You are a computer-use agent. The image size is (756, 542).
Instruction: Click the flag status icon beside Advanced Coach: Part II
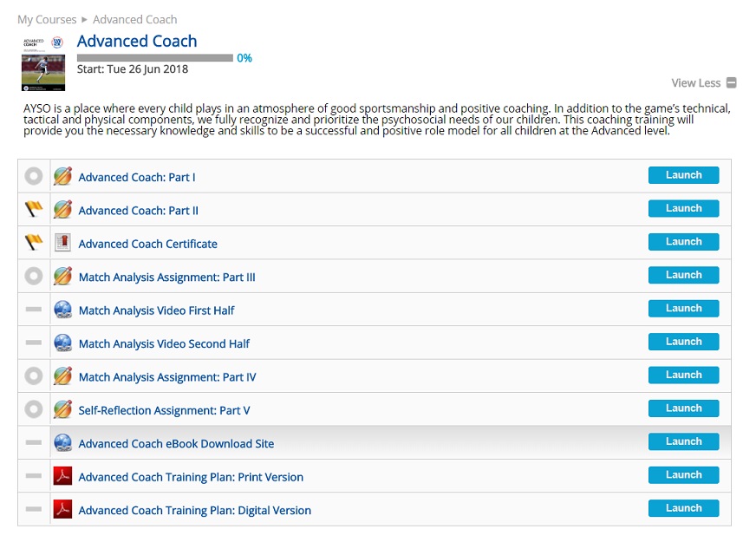tap(33, 208)
